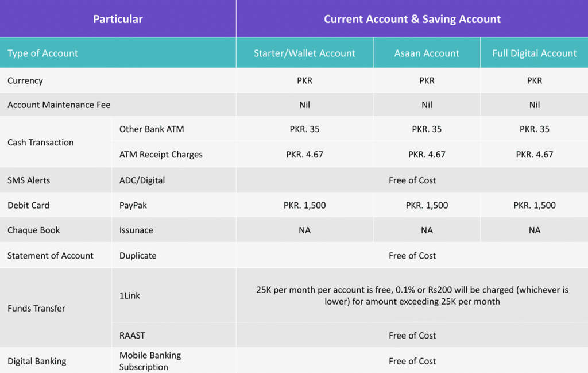Viewport: 588px width, 373px height.
Task: Select the 'Statement of Account' row label
Action: pos(51,255)
